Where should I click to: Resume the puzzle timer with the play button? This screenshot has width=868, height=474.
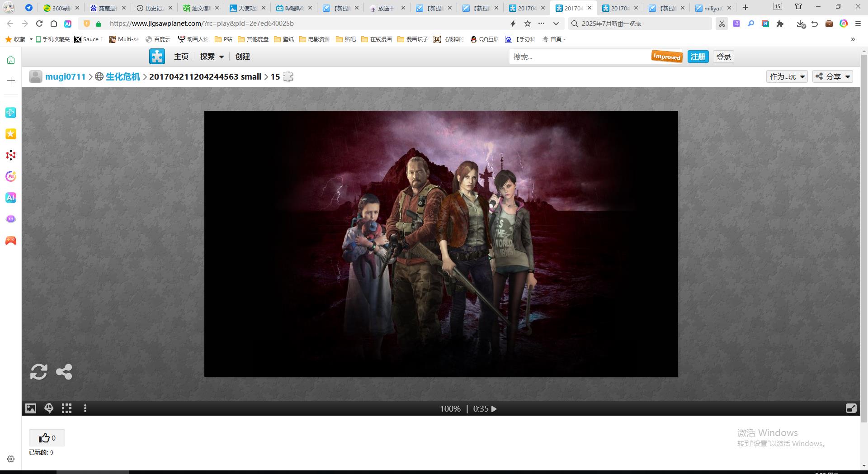coord(494,409)
